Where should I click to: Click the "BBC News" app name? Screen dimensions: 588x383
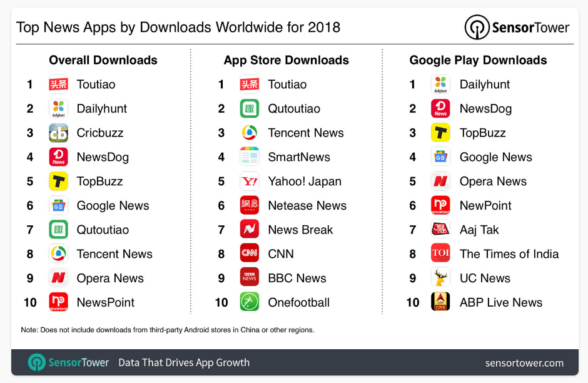(297, 278)
